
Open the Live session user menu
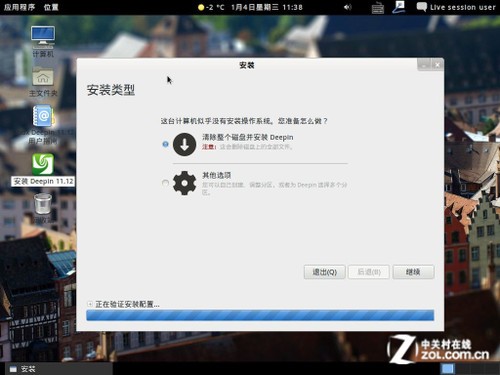click(456, 7)
